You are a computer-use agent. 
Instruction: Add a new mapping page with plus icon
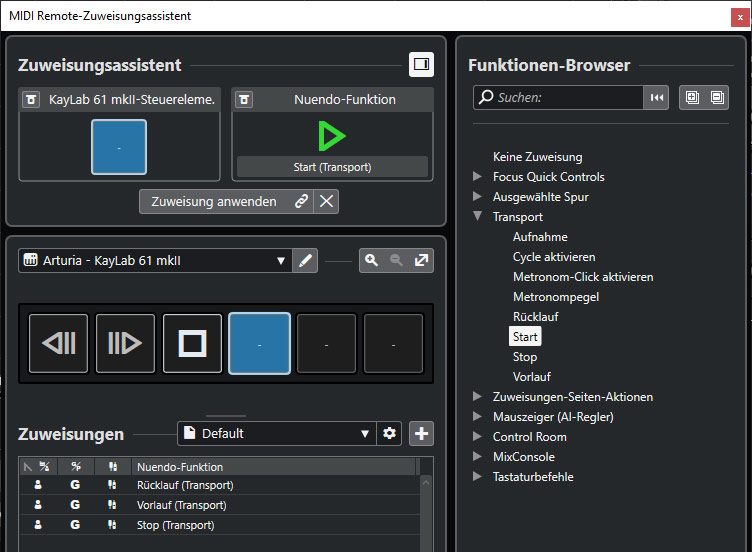click(x=422, y=434)
